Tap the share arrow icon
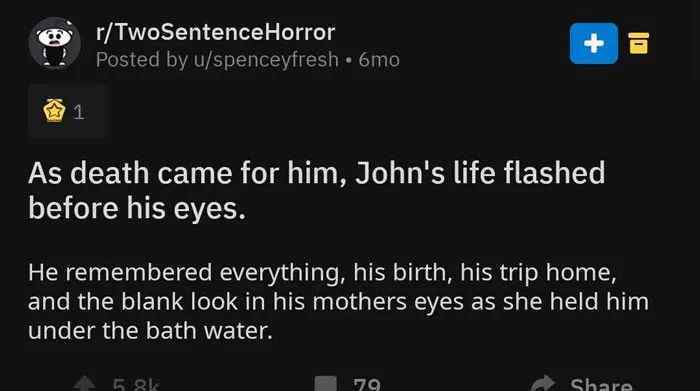Image resolution: width=700 pixels, height=391 pixels. 542,384
